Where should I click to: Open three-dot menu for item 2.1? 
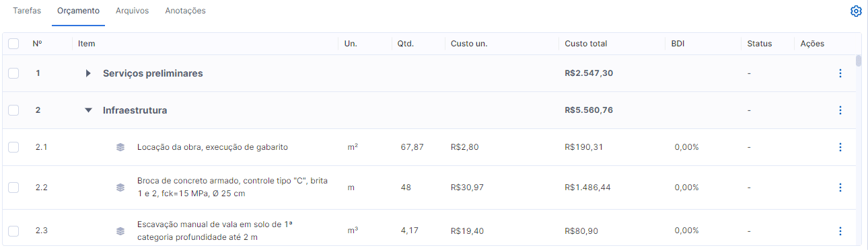click(x=840, y=147)
